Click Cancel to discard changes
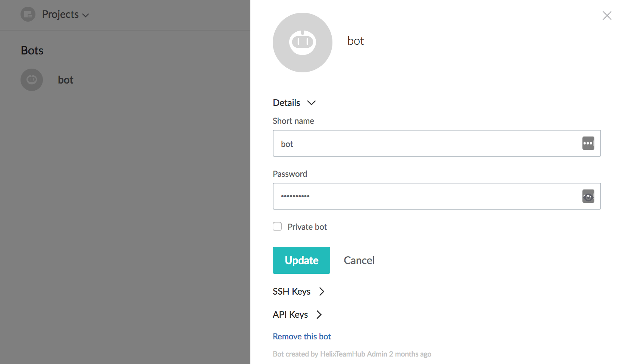 [x=359, y=260]
